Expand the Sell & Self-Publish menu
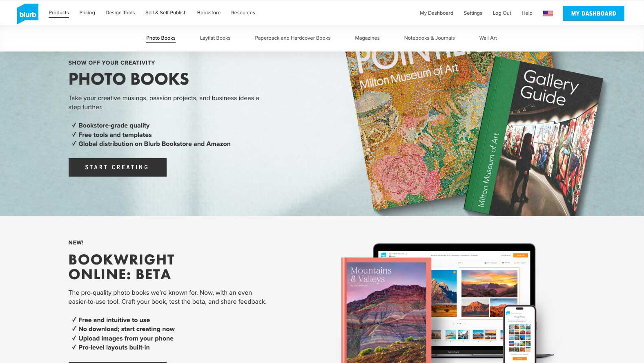The height and width of the screenshot is (363, 644). coord(166,13)
